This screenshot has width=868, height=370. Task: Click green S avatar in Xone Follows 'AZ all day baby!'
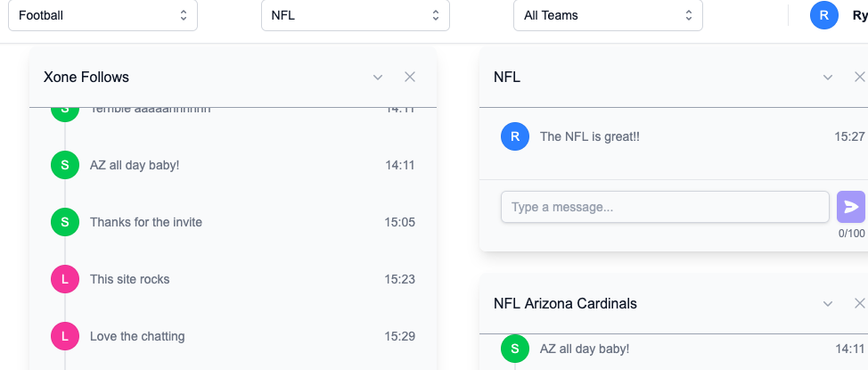coord(65,165)
